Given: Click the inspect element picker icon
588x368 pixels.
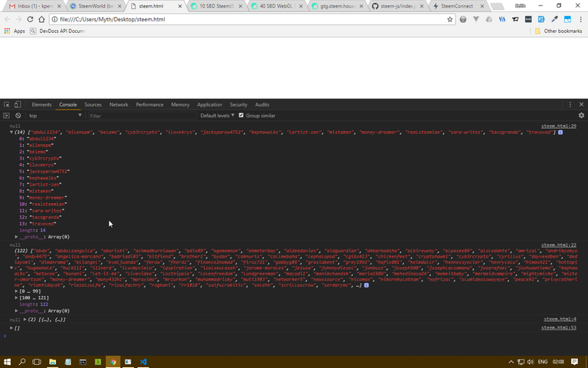Looking at the screenshot, I should 7,104.
